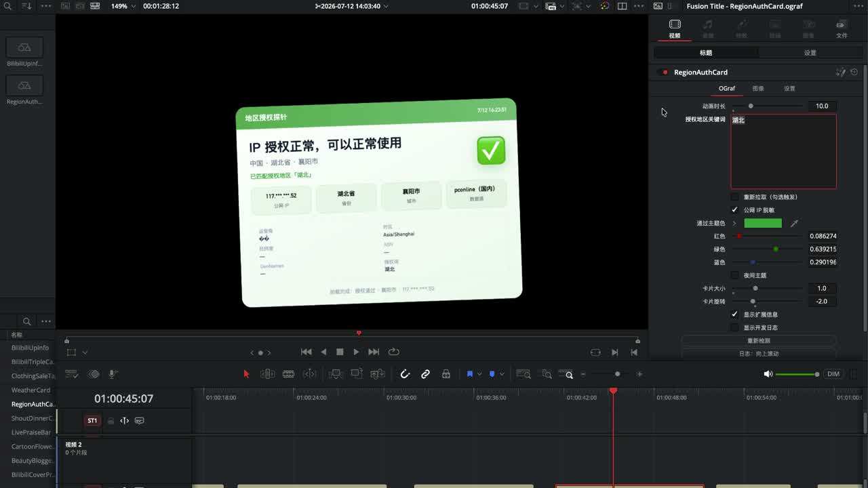This screenshot has width=868, height=488.
Task: Open the marker color dropdown arrow
Action: tap(502, 374)
